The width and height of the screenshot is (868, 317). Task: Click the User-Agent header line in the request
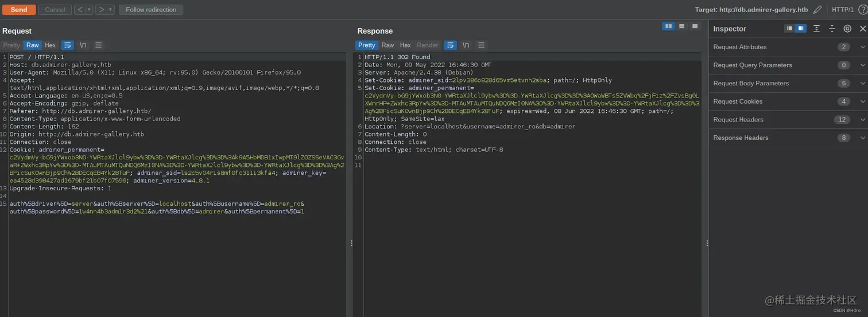click(155, 73)
